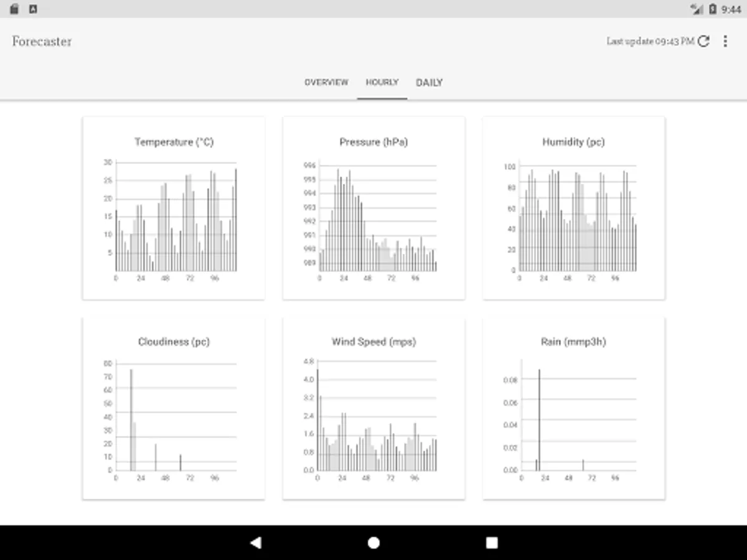The width and height of the screenshot is (747, 560).
Task: Open the Rain (mmp3h) chart card
Action: pos(574,408)
